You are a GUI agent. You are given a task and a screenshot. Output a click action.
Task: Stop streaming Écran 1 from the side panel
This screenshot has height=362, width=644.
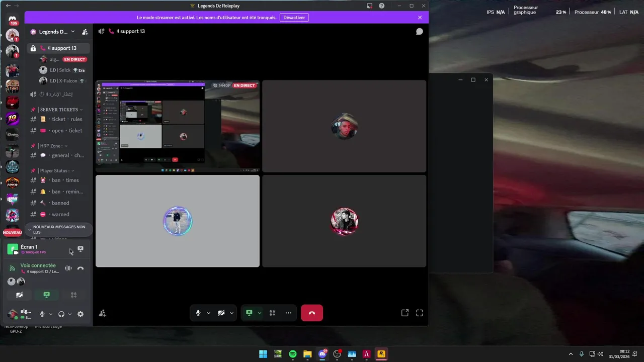(x=80, y=249)
